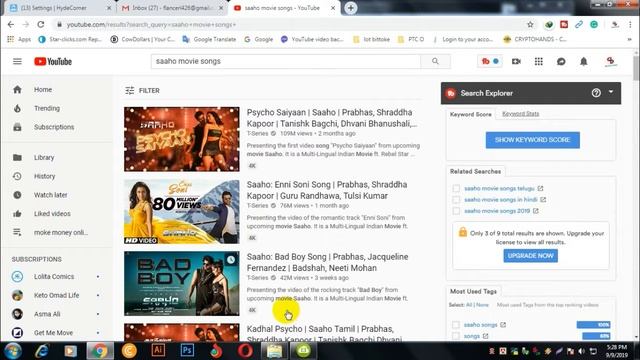This screenshot has width=640, height=360.
Task: Check the saaho songs tag box
Action: pyautogui.click(x=456, y=325)
